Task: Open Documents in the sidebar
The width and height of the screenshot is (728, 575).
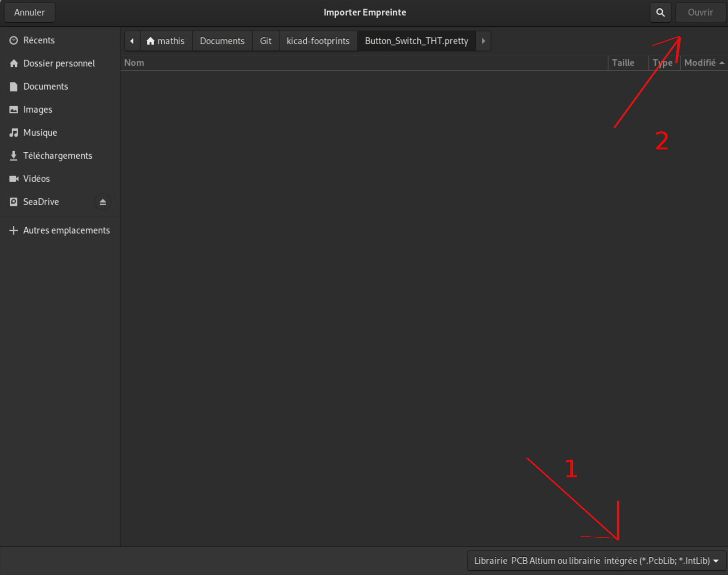Action: pyautogui.click(x=60, y=86)
